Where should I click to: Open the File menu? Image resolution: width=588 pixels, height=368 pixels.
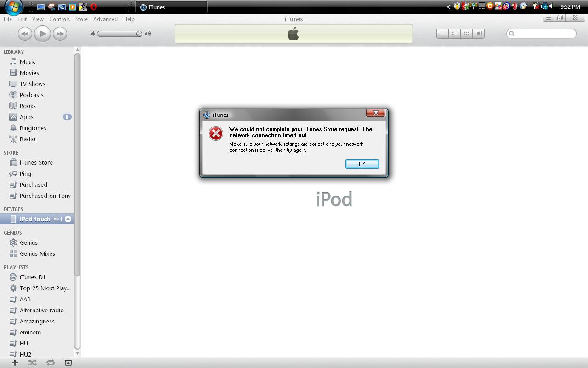coord(8,19)
